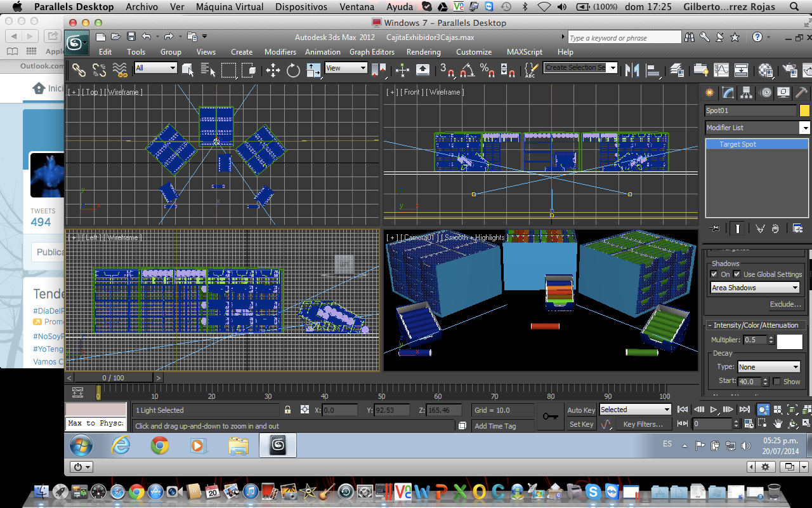Image resolution: width=812 pixels, height=508 pixels.
Task: Click the Set Key button
Action: coord(581,424)
